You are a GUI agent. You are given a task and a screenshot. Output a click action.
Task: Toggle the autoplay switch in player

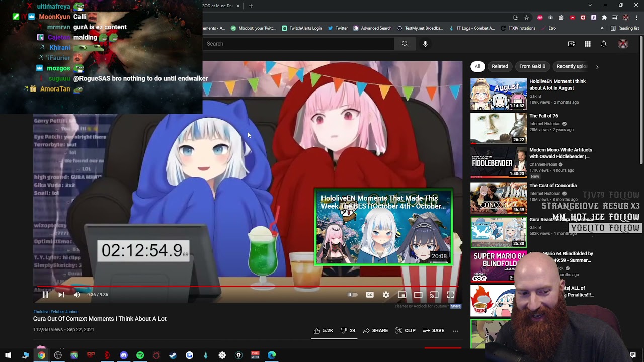tap(353, 295)
